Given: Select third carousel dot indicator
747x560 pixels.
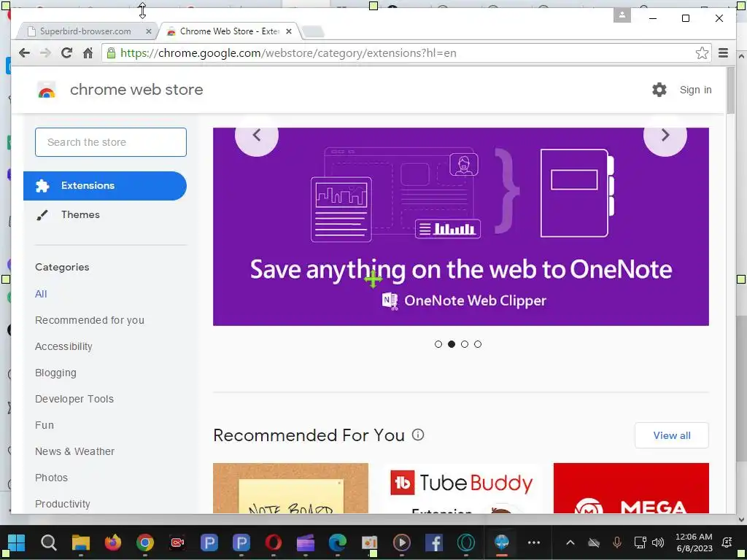Looking at the screenshot, I should click(x=465, y=344).
